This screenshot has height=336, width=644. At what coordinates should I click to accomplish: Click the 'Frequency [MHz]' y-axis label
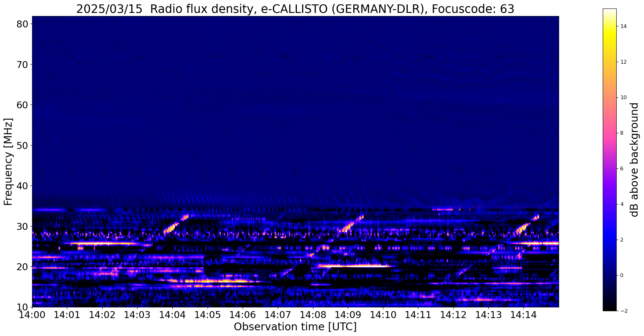coord(8,162)
